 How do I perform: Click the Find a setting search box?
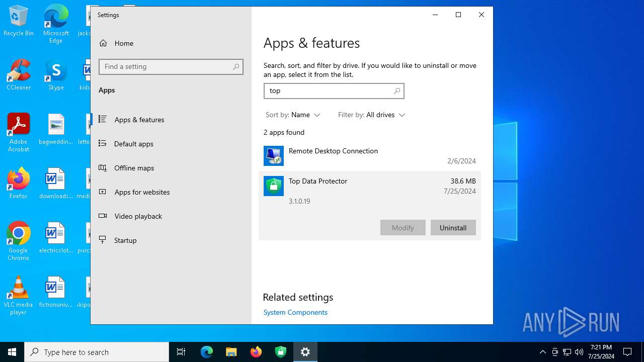171,66
